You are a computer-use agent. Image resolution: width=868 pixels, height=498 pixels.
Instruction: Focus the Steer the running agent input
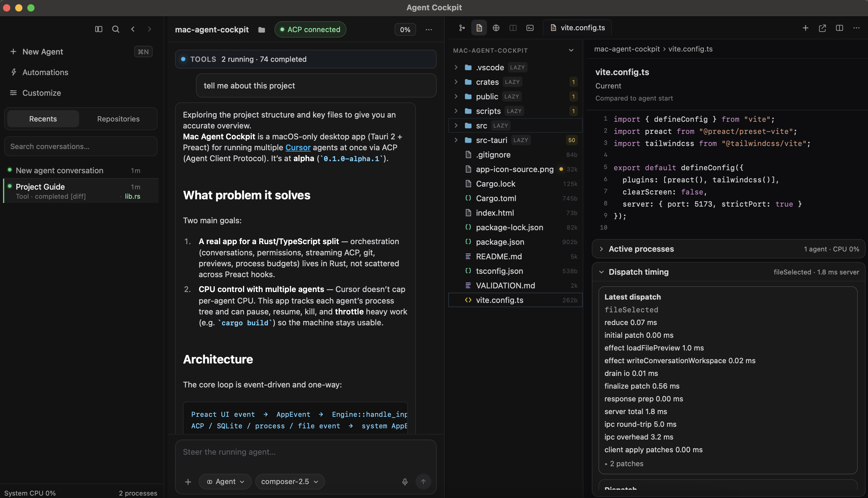point(306,452)
